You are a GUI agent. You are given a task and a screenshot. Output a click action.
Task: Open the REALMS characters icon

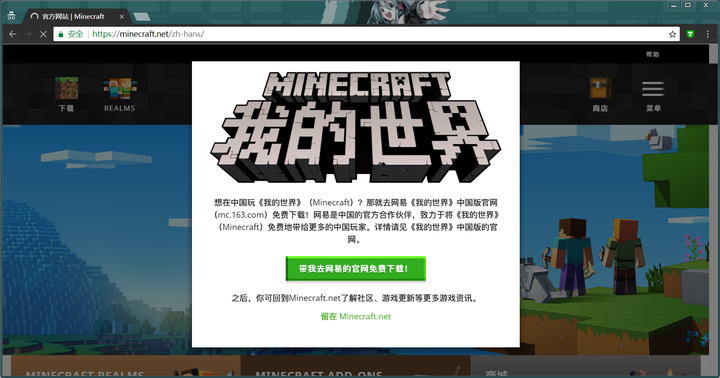(120, 89)
